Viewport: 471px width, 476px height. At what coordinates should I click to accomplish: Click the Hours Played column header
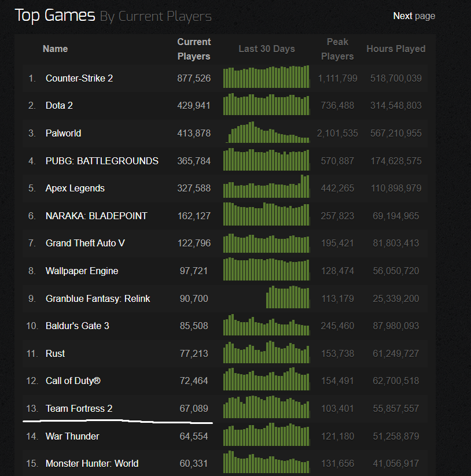[x=396, y=49]
